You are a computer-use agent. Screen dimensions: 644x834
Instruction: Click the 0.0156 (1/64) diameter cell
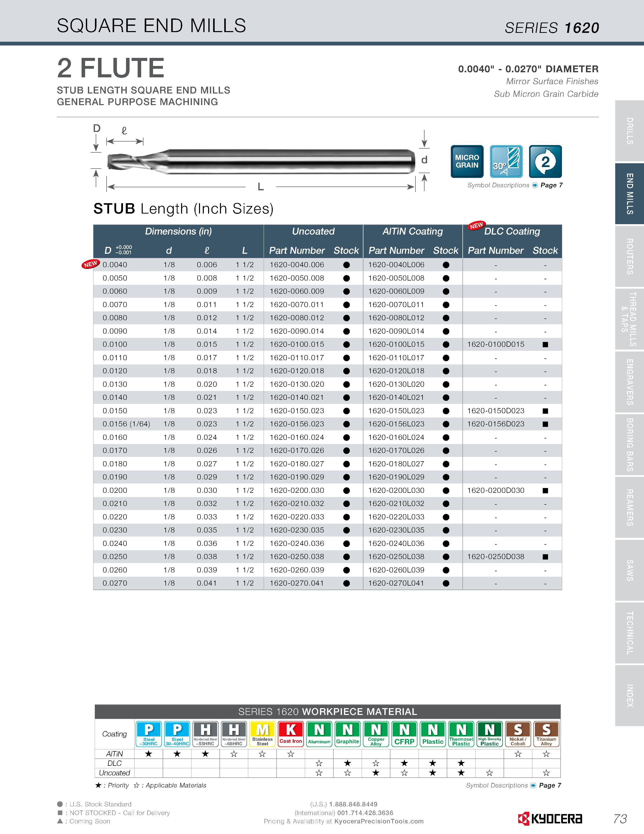[x=126, y=424]
